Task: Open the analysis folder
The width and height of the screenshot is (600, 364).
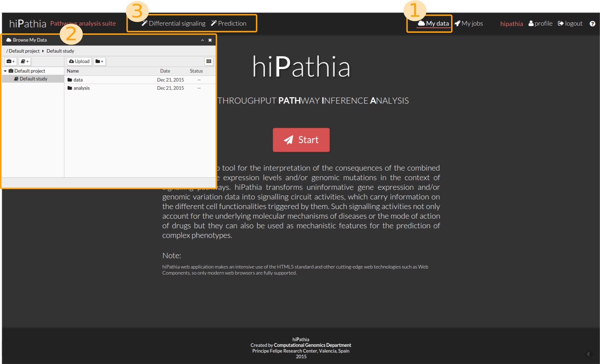Action: click(81, 88)
